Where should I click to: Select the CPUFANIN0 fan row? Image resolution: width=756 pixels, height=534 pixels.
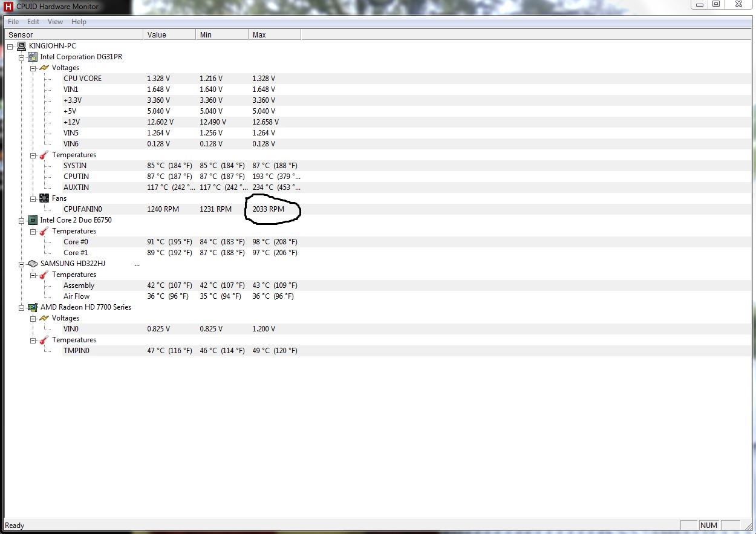click(82, 209)
